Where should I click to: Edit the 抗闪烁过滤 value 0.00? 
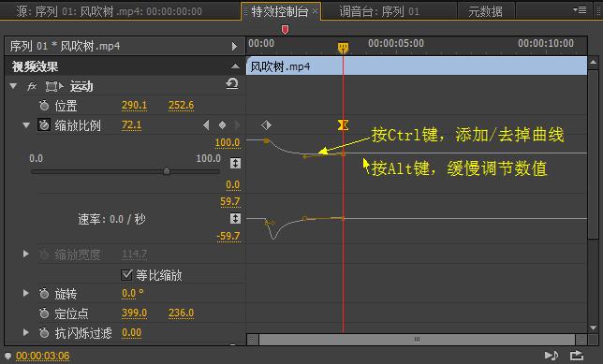coord(131,332)
